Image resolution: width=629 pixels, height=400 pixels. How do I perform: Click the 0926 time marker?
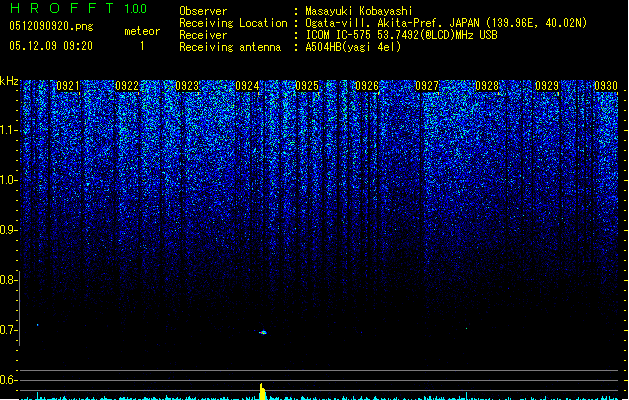pos(367,85)
